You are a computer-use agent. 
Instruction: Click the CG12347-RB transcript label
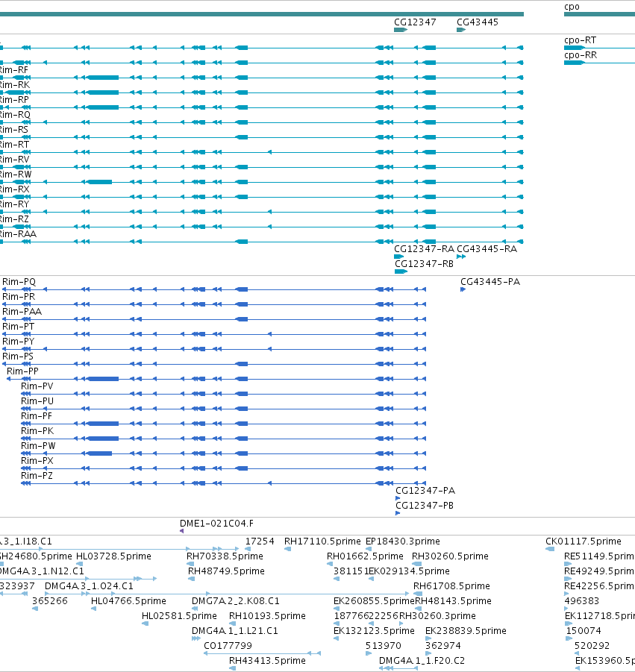coord(424,264)
